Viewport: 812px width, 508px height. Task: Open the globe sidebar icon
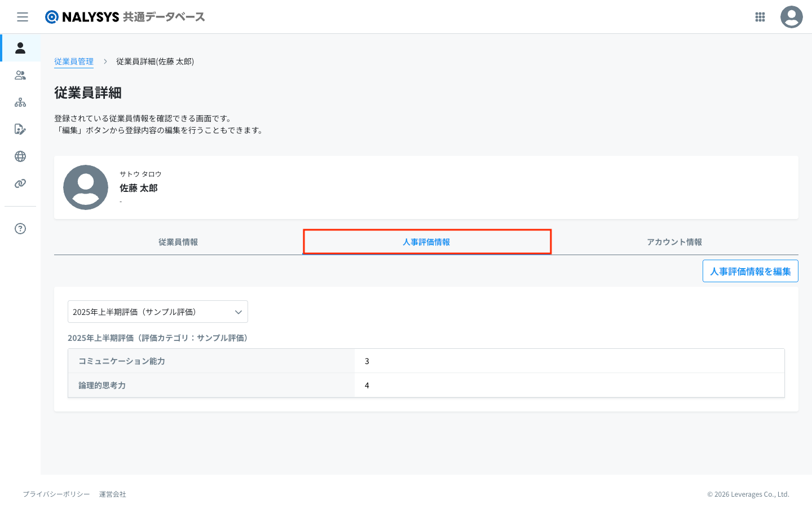coord(20,156)
